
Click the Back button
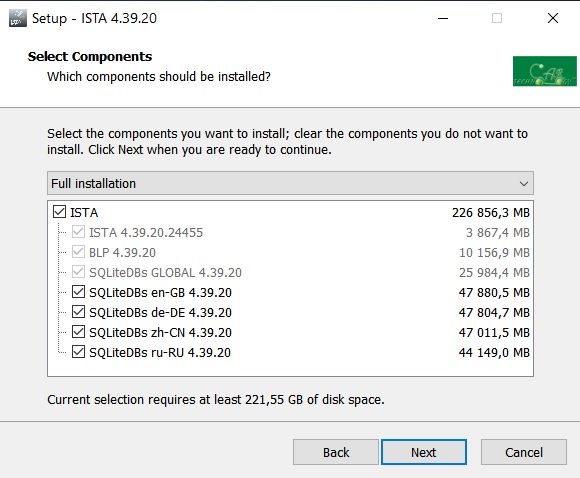[x=336, y=452]
